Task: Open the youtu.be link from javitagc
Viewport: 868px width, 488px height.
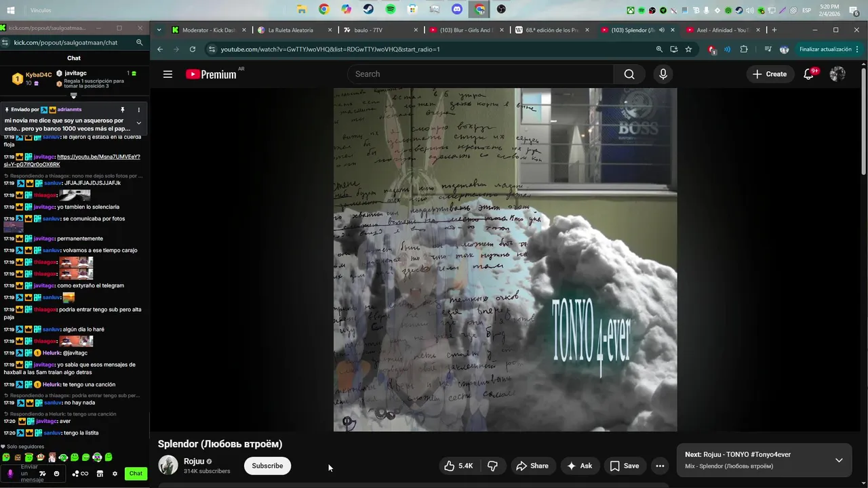Action: coord(72,161)
